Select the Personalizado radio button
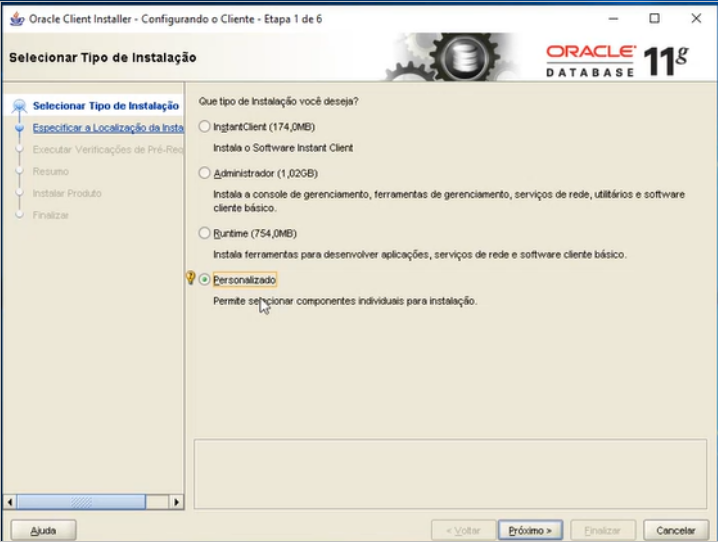718x543 pixels. coord(204,279)
